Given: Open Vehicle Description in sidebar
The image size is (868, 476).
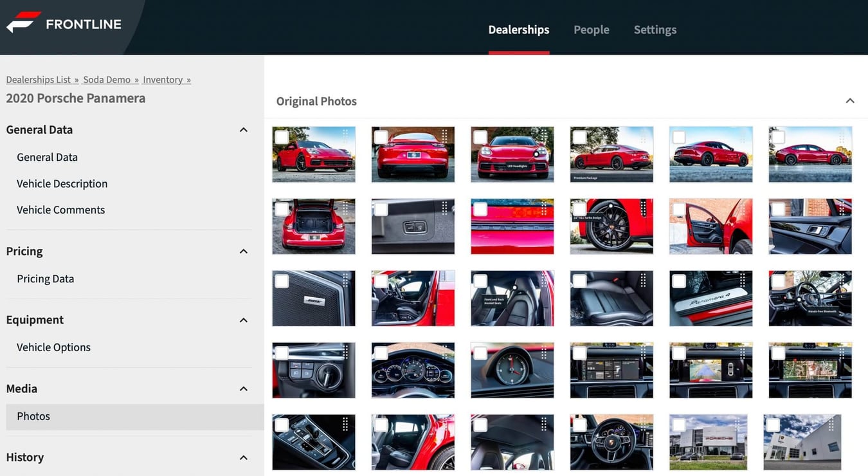Looking at the screenshot, I should [x=62, y=183].
